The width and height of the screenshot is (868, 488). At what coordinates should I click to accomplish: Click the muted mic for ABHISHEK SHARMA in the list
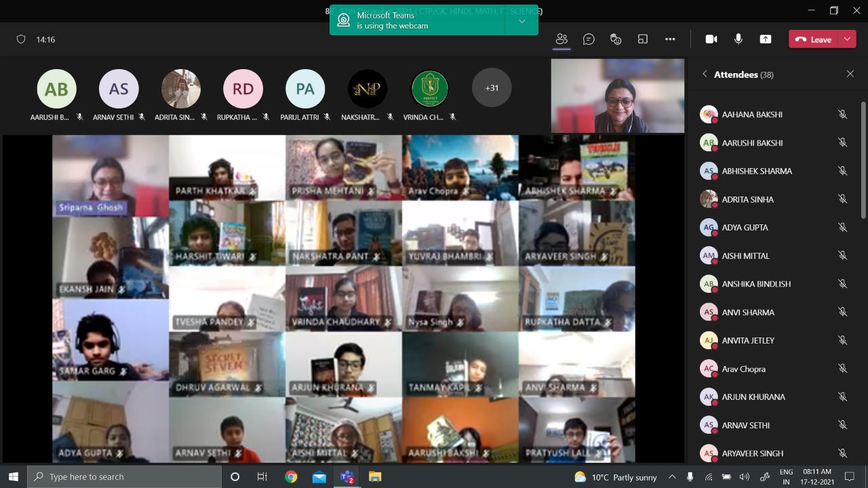[842, 171]
